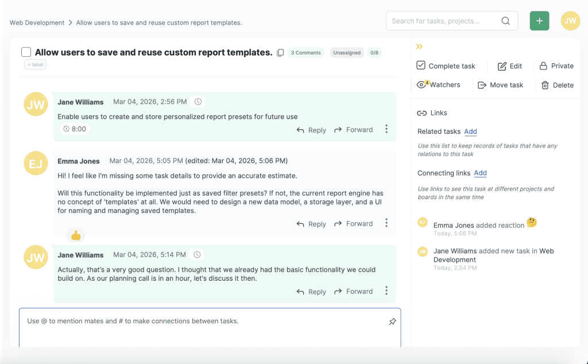Toggle Watchers eye icon
The width and height of the screenshot is (588, 364).
tap(422, 84)
